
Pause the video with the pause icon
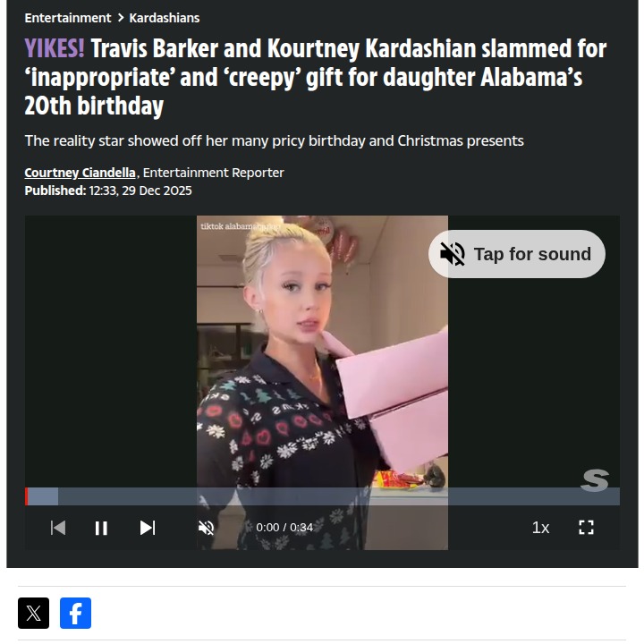tap(101, 528)
